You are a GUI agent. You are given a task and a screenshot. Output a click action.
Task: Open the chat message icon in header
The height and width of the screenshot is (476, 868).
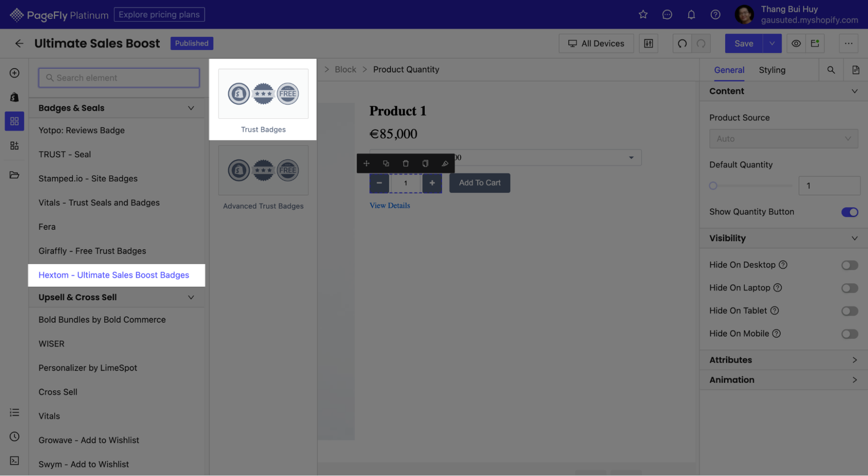pos(667,14)
